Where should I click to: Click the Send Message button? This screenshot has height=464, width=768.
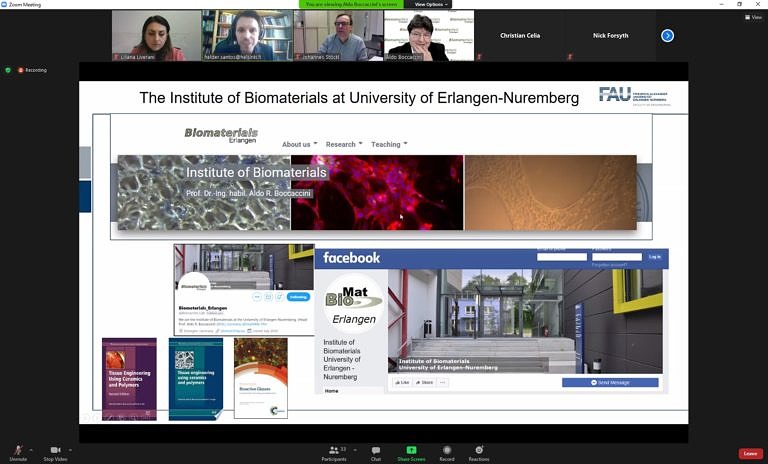click(610, 382)
